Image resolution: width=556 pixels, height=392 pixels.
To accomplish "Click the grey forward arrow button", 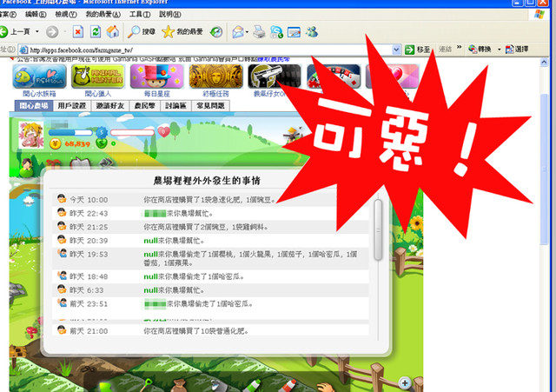I will click(x=52, y=32).
